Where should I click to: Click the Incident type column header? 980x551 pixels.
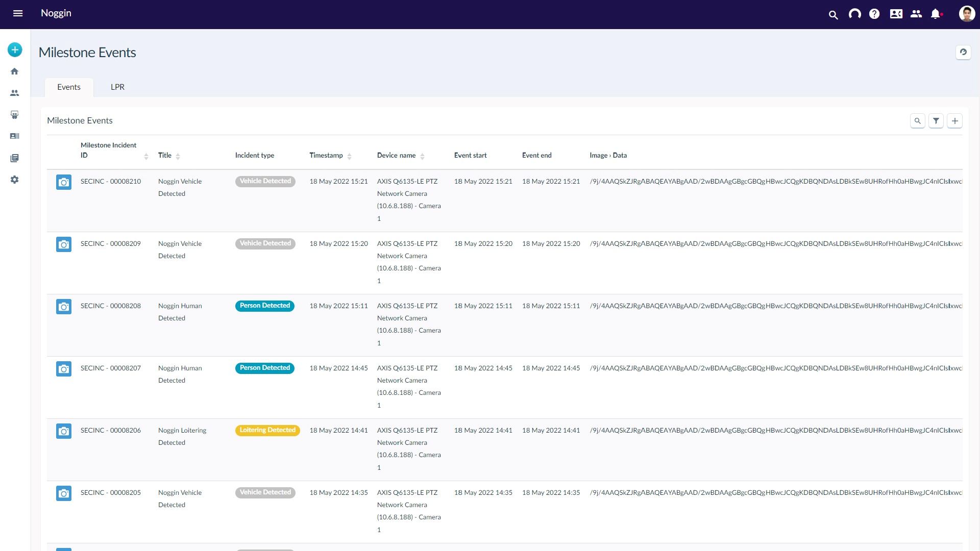[x=255, y=156]
